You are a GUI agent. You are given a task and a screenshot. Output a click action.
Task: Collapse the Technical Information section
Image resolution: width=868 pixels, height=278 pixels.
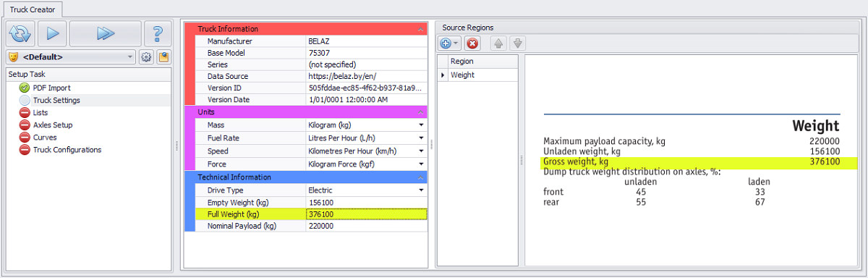point(420,177)
